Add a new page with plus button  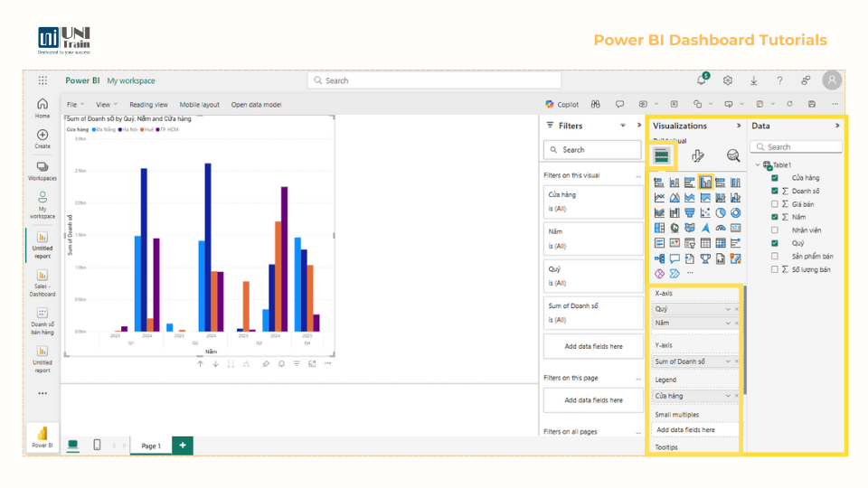click(183, 446)
